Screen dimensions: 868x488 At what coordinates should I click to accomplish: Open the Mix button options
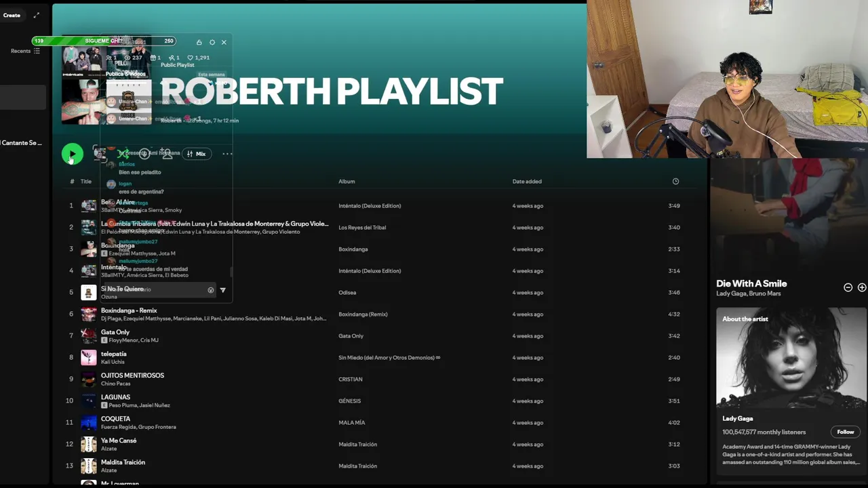[196, 154]
